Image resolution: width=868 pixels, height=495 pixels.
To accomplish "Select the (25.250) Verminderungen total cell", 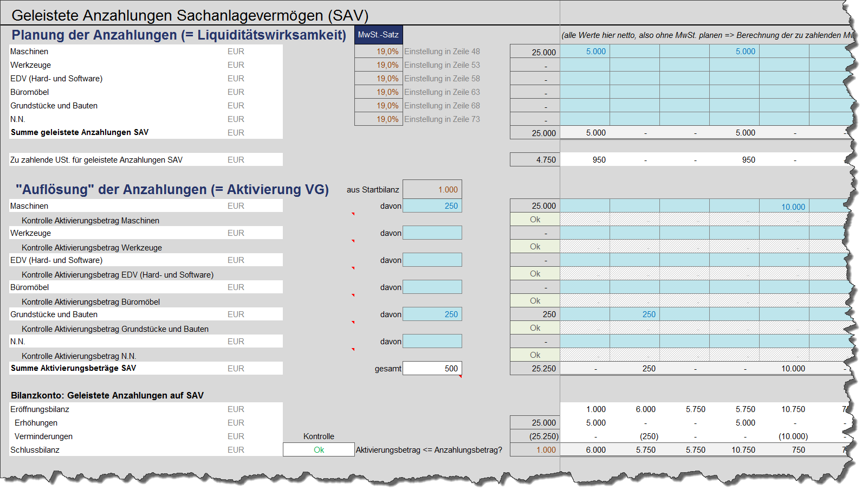I will [535, 436].
